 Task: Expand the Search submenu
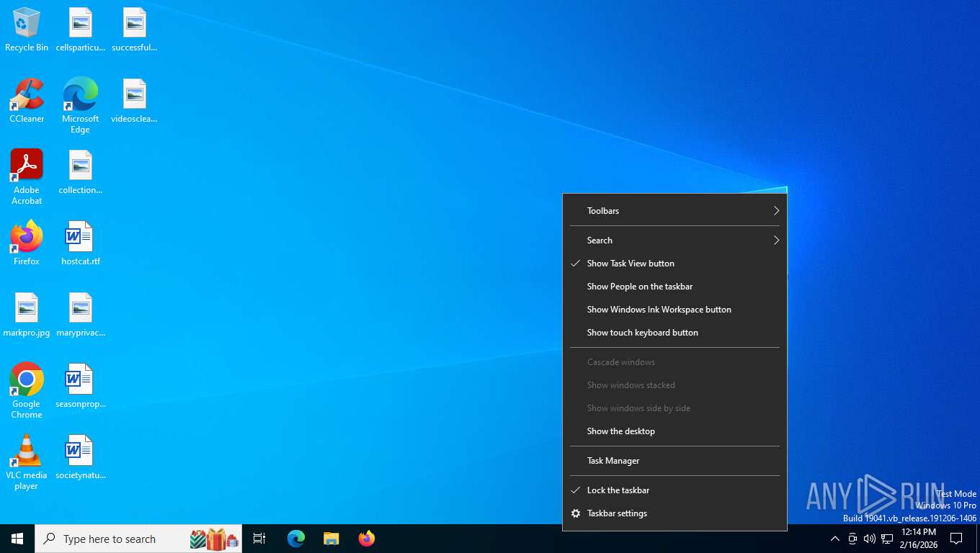[x=674, y=240]
